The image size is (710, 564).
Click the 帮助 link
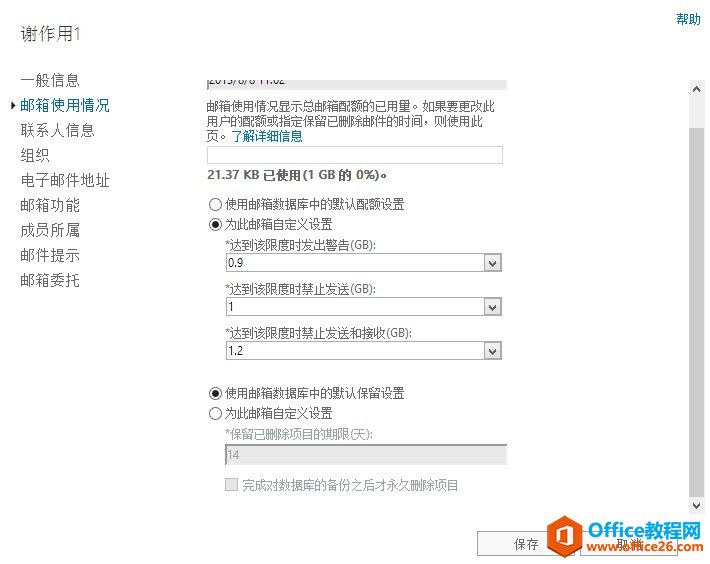coord(688,19)
